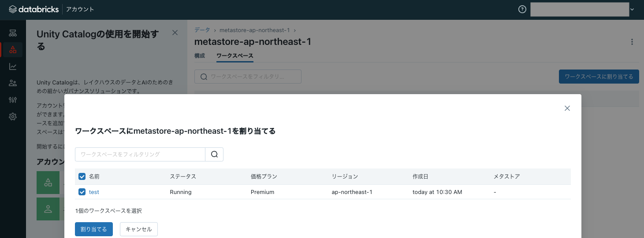Switch to the 構成 tab
This screenshot has height=238, width=644.
[200, 56]
